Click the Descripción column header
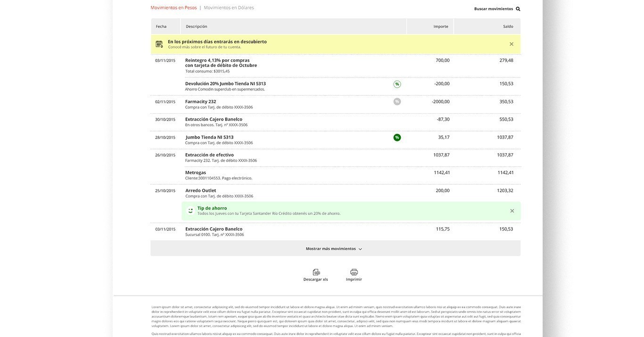 197,26
